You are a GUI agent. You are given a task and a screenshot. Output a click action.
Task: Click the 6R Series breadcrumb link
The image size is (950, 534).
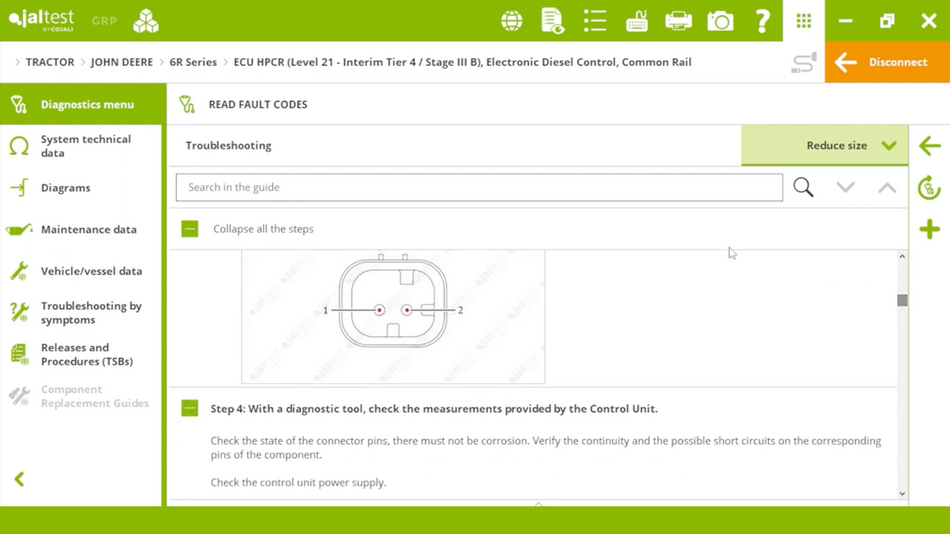pyautogui.click(x=193, y=62)
